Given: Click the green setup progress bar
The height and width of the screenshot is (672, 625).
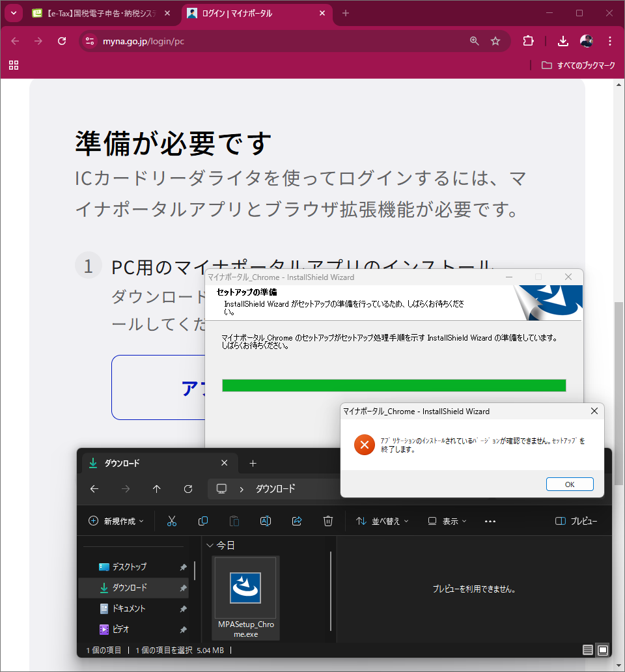Looking at the screenshot, I should coord(394,385).
